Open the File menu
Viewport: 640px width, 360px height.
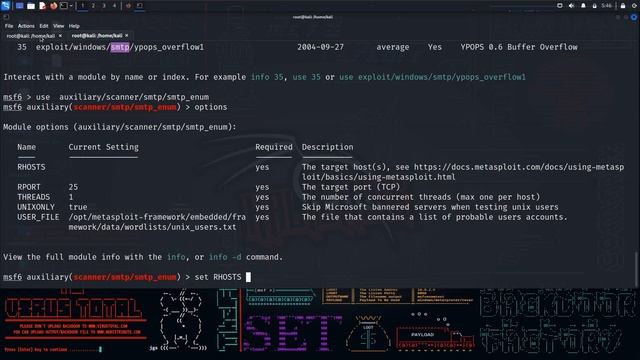point(9,26)
